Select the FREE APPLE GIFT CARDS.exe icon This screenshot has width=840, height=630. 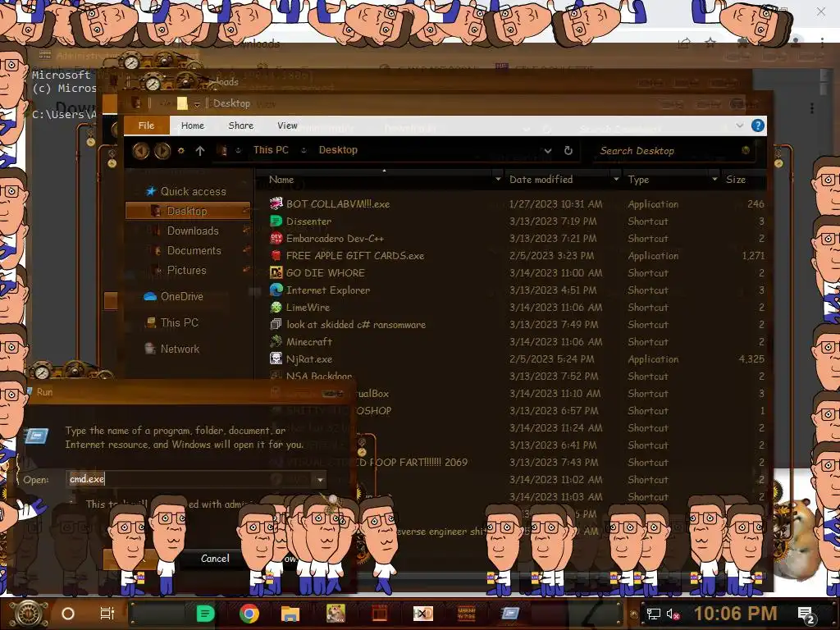(x=276, y=256)
